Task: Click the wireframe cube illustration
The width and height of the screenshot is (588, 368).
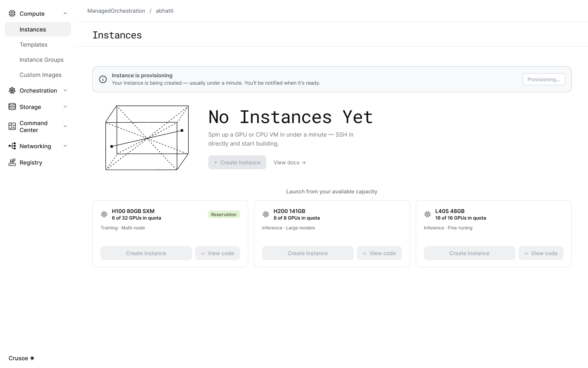Action: pyautogui.click(x=147, y=138)
